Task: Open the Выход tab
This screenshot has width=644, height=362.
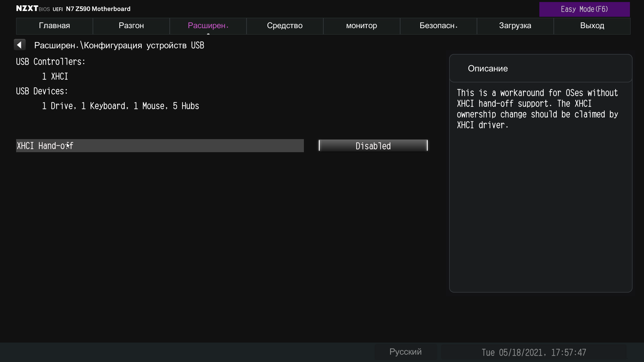Action: point(592,26)
